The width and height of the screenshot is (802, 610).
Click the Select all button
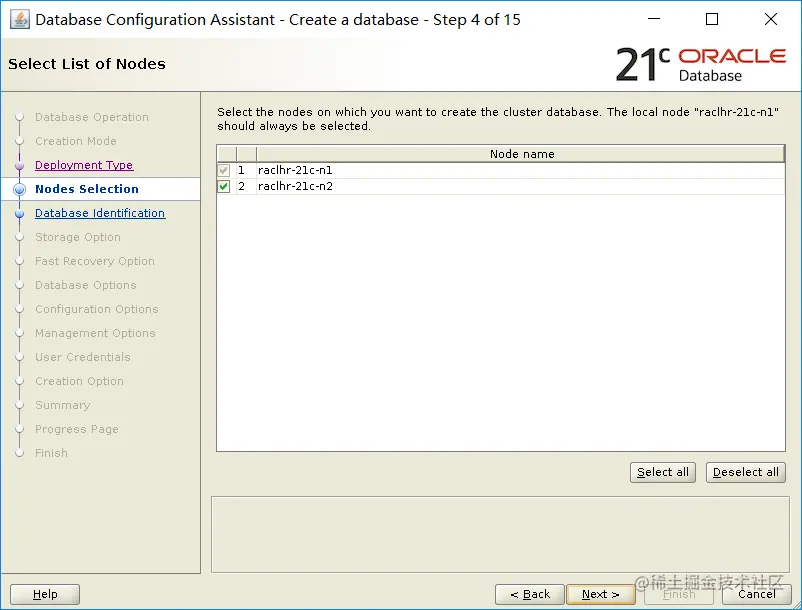(x=662, y=472)
